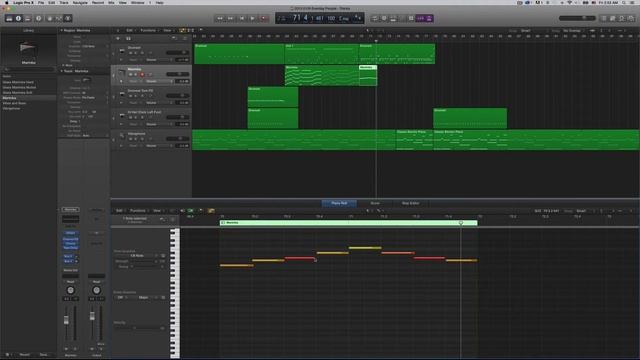Click the Duplicate Track button
Screen dimensions: 640x360
[128, 38]
